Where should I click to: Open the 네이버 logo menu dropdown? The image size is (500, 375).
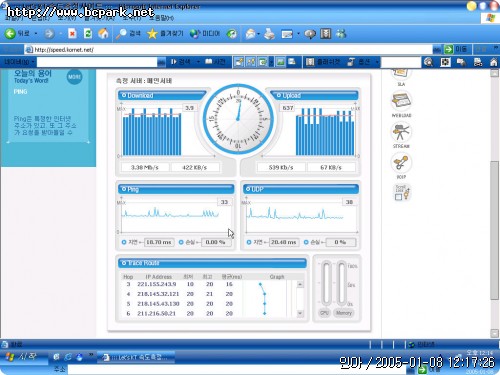[x=19, y=62]
